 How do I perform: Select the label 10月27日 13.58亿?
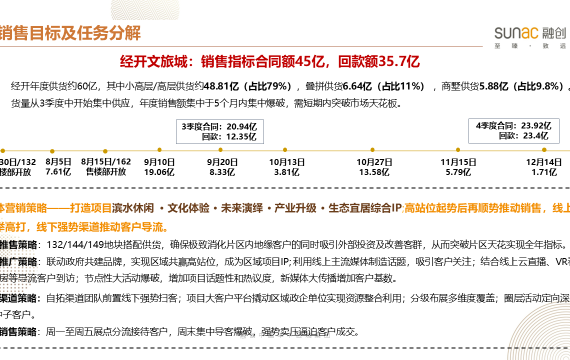coord(374,167)
